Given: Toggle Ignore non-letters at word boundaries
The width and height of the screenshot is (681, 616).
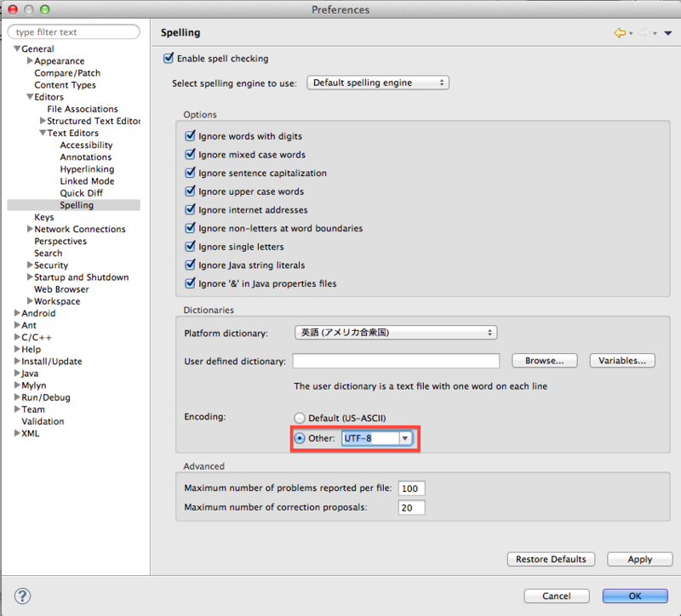Looking at the screenshot, I should click(190, 228).
